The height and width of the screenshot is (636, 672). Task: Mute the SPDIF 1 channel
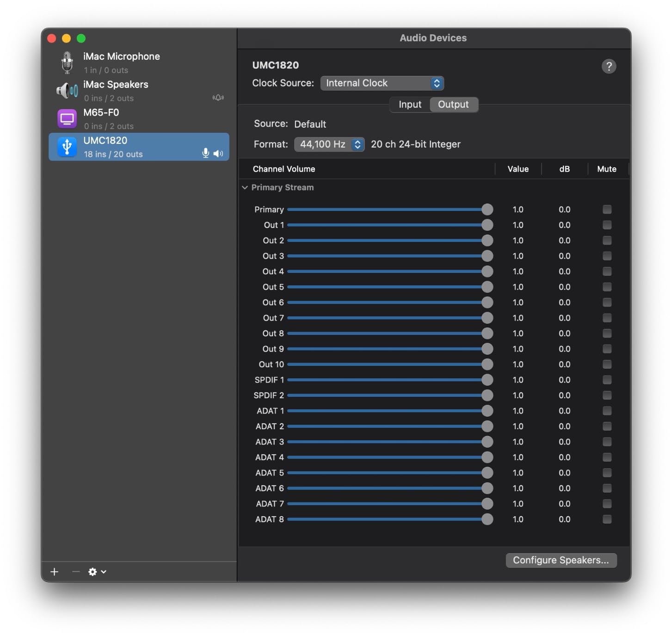point(607,380)
